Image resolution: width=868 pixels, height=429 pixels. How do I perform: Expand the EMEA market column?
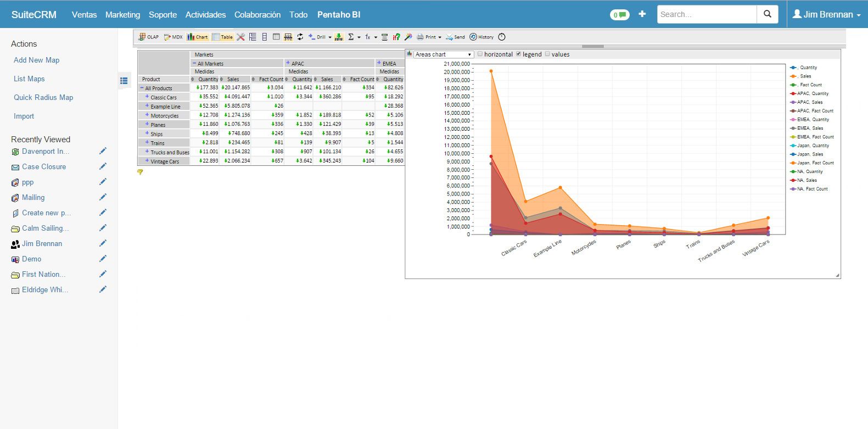pos(379,63)
